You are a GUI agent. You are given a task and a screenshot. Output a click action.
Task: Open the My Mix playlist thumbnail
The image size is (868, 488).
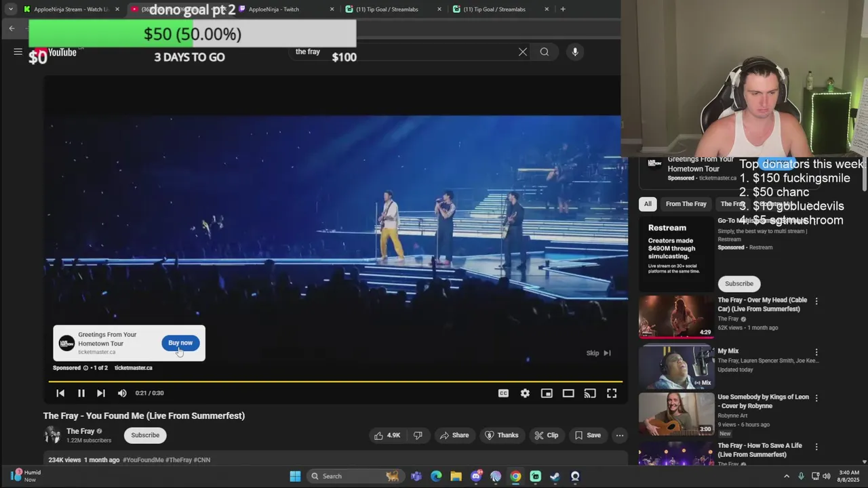click(676, 367)
